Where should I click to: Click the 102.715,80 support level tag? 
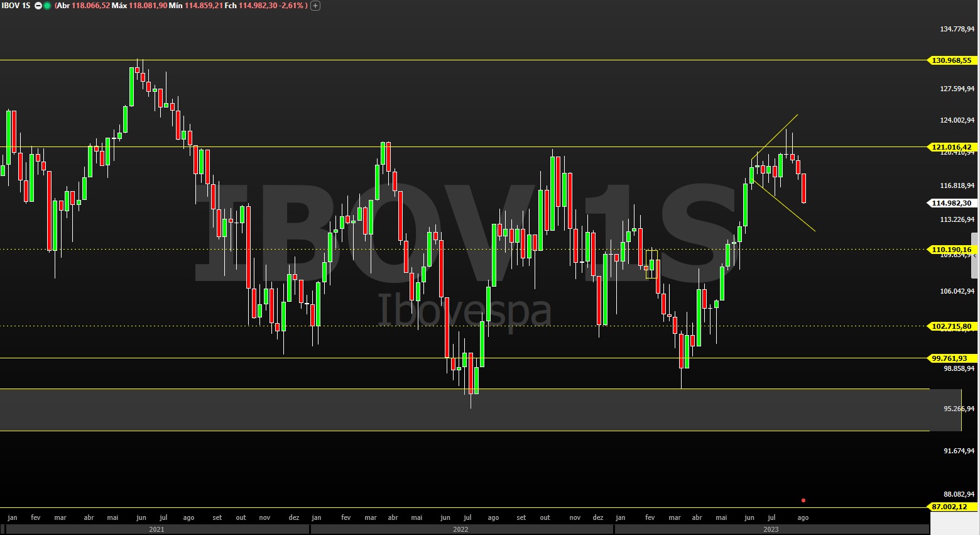pos(950,326)
